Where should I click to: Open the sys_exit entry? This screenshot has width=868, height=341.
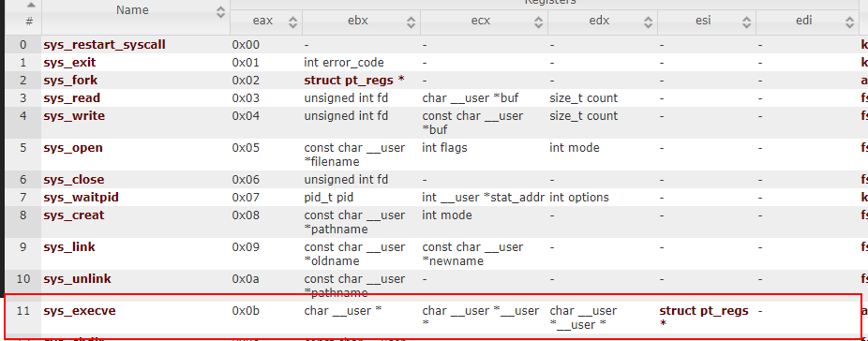click(69, 63)
